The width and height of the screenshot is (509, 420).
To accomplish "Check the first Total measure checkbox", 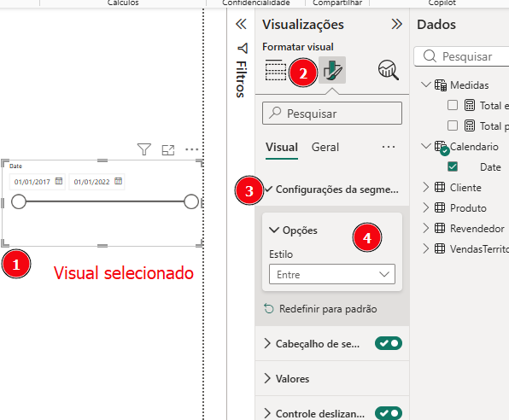I will 452,105.
